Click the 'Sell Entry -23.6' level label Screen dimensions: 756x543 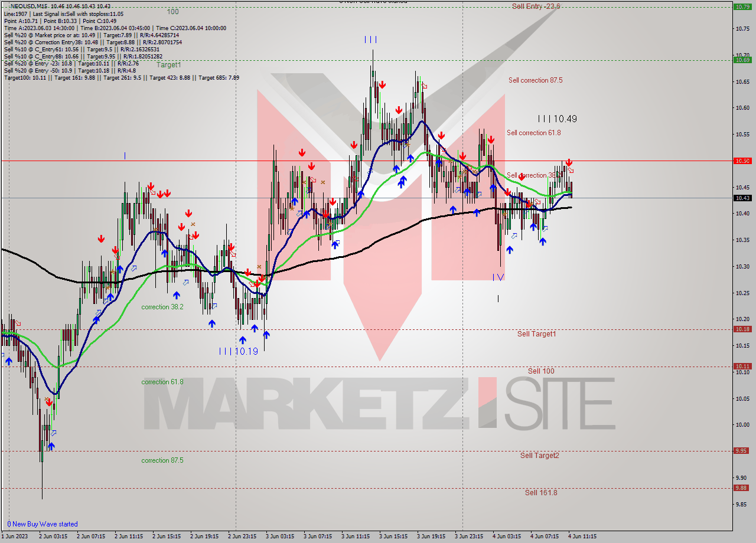tap(536, 6)
